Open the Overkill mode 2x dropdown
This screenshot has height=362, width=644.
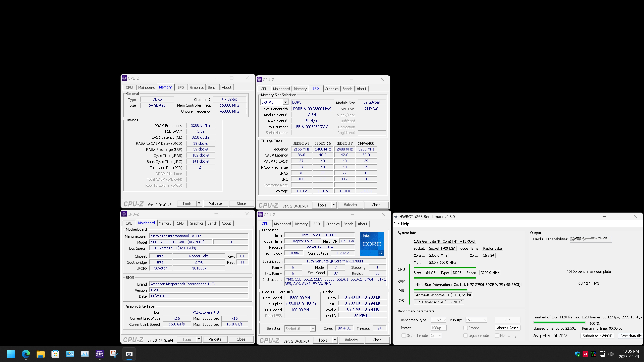436,336
